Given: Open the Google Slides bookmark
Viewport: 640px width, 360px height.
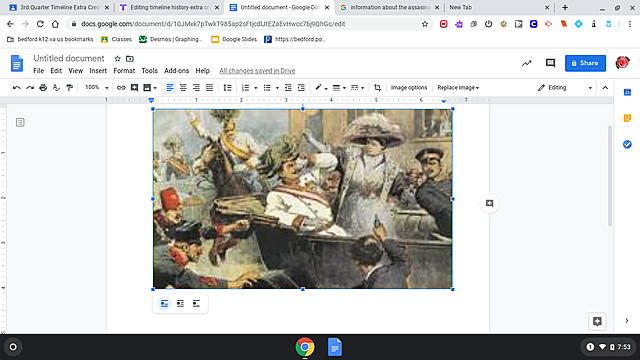Looking at the screenshot, I should click(234, 39).
